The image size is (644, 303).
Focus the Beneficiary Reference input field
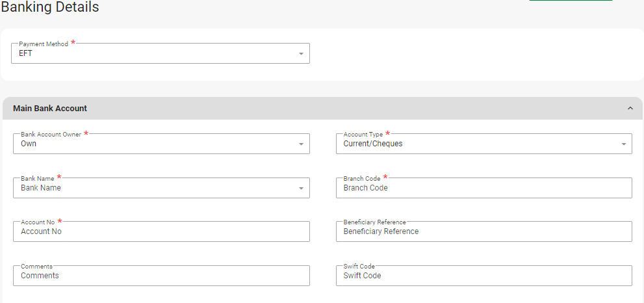(x=483, y=231)
